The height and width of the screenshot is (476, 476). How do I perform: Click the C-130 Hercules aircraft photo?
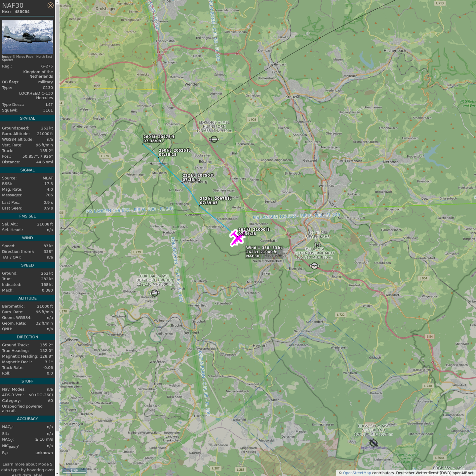pyautogui.click(x=27, y=37)
